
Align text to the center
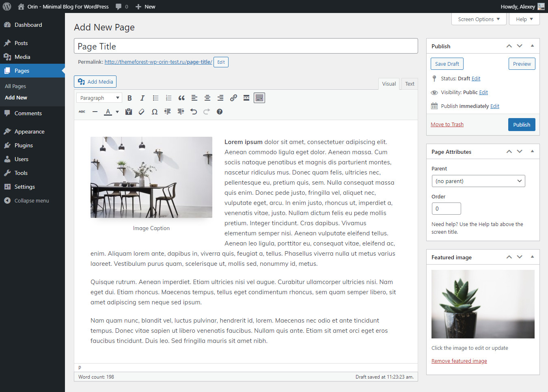(x=207, y=97)
